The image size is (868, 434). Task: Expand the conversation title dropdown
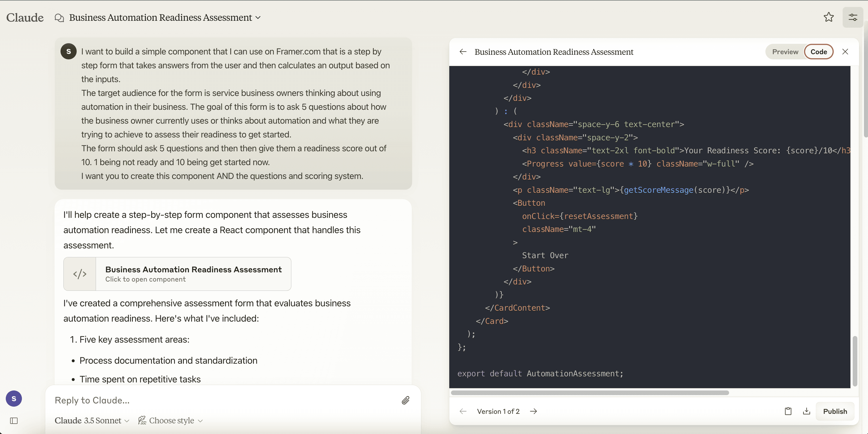[x=258, y=18]
